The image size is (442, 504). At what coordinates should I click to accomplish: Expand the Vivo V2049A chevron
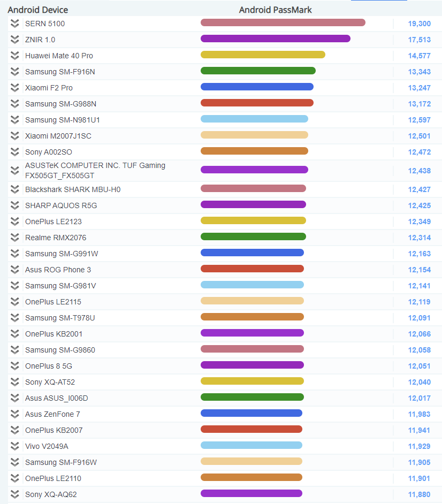(x=15, y=446)
